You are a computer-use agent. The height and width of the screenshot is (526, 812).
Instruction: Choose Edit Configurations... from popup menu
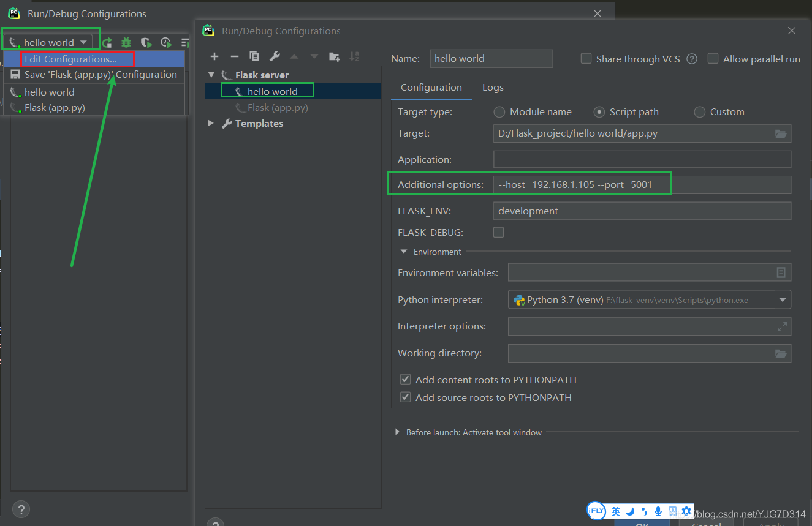click(94, 59)
